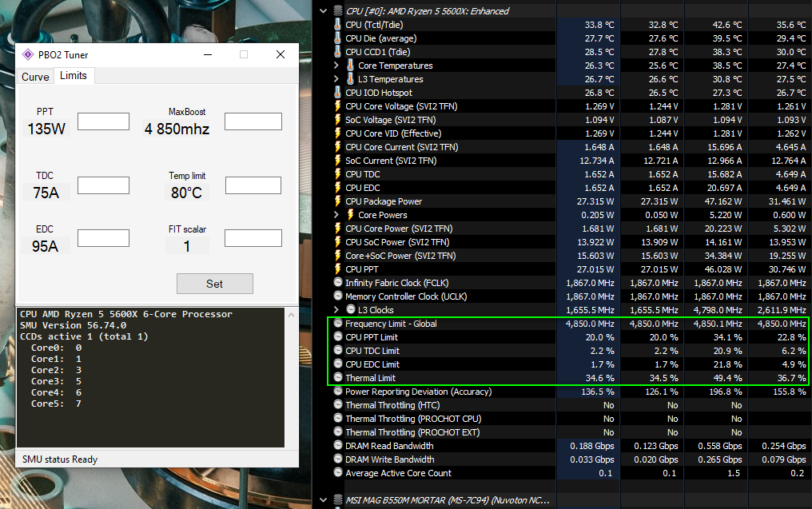The image size is (812, 509).
Task: Click the lightning icon for CPU Core Voltage
Action: click(x=337, y=105)
